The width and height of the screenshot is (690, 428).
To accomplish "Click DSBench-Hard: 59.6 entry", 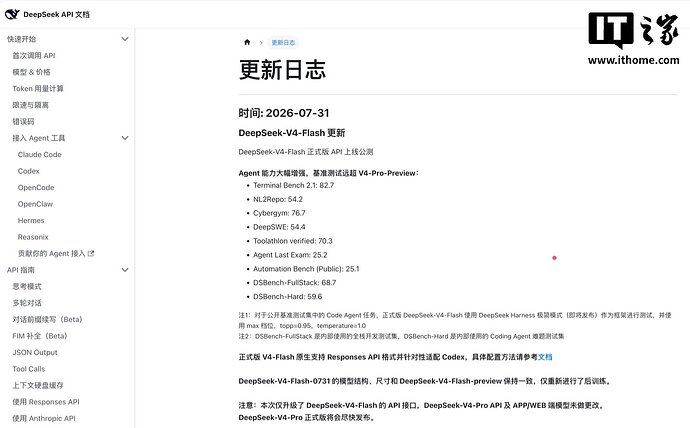I will (x=287, y=296).
